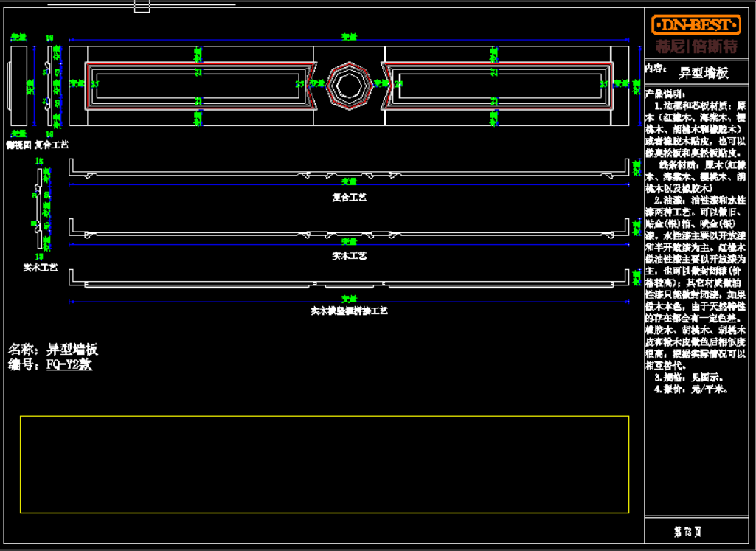
Task: Select the 异型墙板 title in the content box
Action: coord(704,72)
